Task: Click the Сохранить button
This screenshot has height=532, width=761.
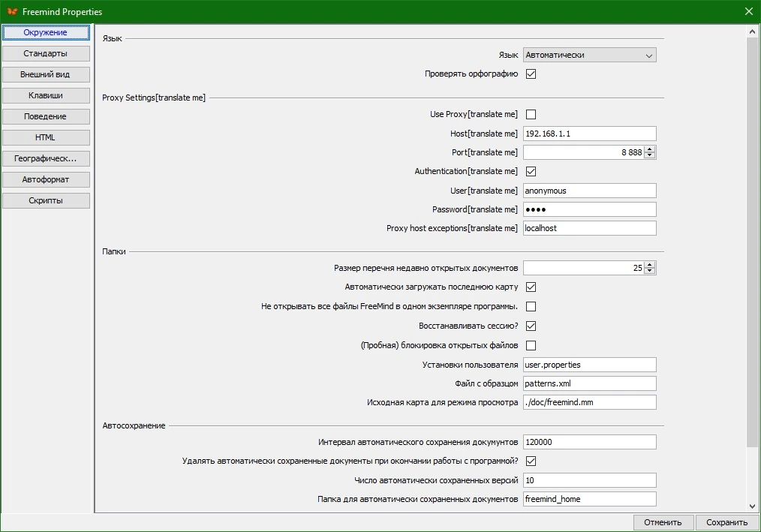Action: tap(726, 522)
